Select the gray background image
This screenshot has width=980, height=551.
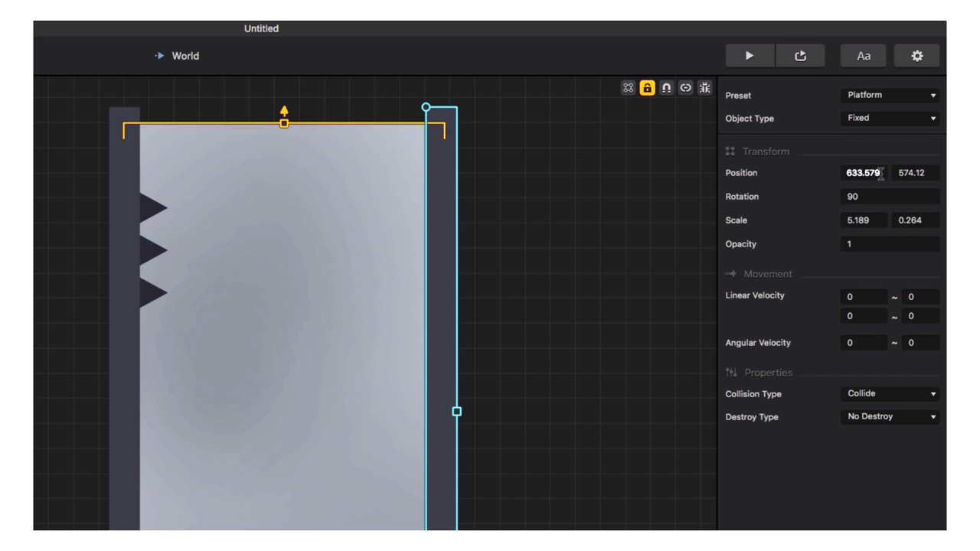tap(283, 328)
